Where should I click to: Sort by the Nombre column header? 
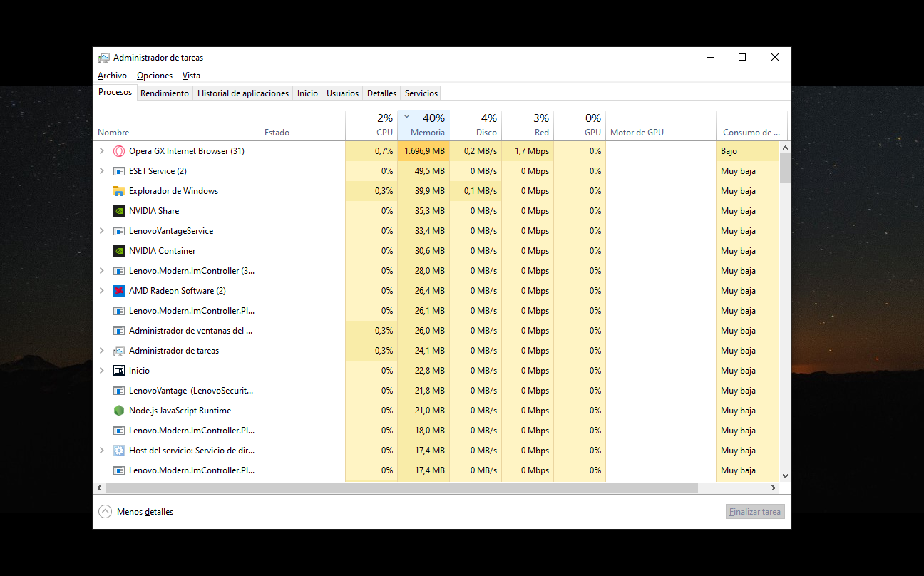176,125
